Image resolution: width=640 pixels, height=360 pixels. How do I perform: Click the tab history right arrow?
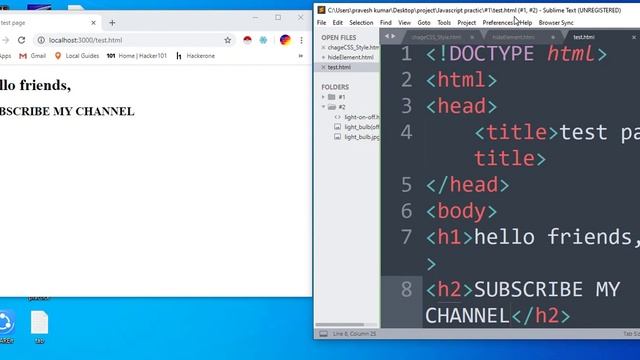393,36
